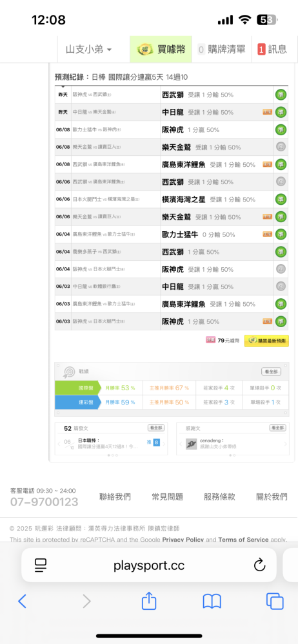Screen dimensions: 298x644
Task: Click orange 主推 badge on 中日龍 yesterday row
Action: pos(268,112)
